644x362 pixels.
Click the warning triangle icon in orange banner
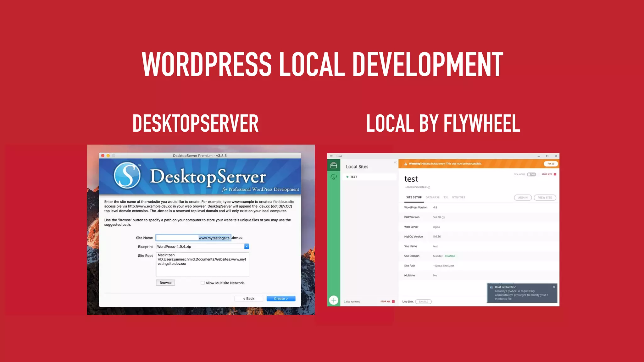click(x=406, y=164)
